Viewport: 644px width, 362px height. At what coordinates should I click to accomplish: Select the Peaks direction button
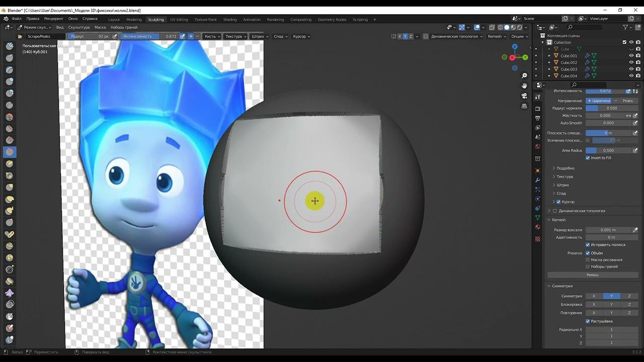[x=625, y=101]
